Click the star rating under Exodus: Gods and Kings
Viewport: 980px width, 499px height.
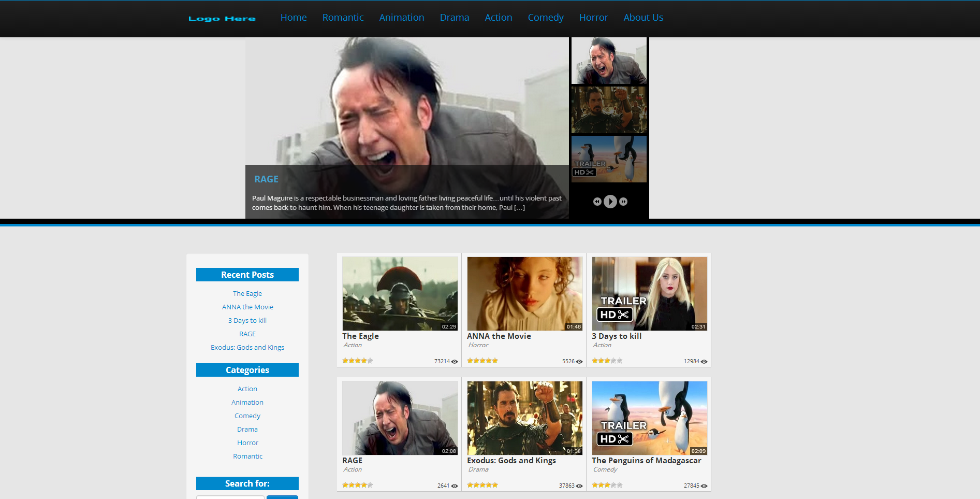(x=482, y=485)
